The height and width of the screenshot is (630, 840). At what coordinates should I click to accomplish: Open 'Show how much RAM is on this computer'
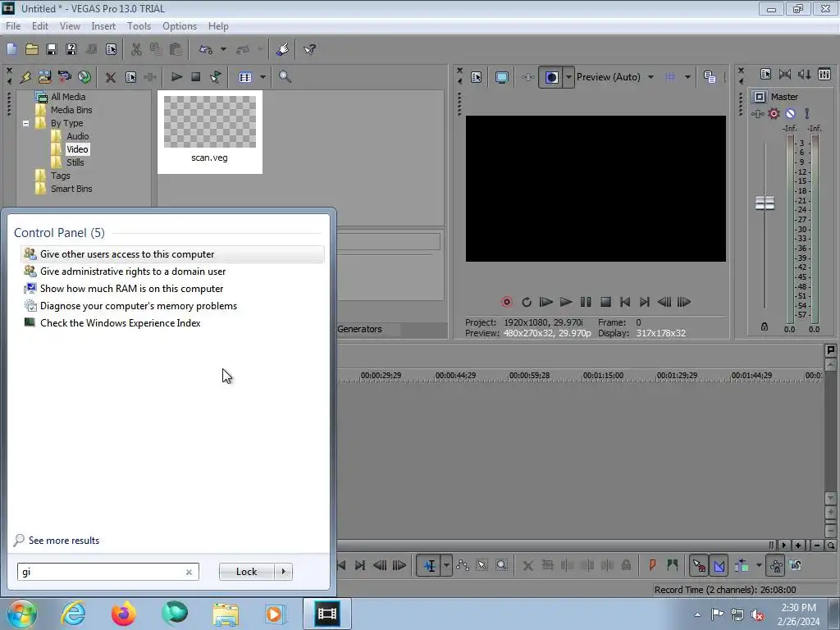tap(172, 288)
